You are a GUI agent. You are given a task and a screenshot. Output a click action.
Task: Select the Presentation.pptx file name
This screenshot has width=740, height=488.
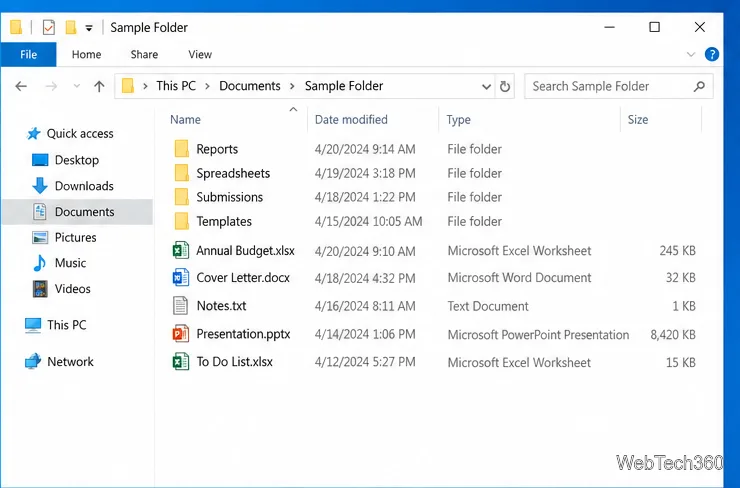[x=244, y=334]
